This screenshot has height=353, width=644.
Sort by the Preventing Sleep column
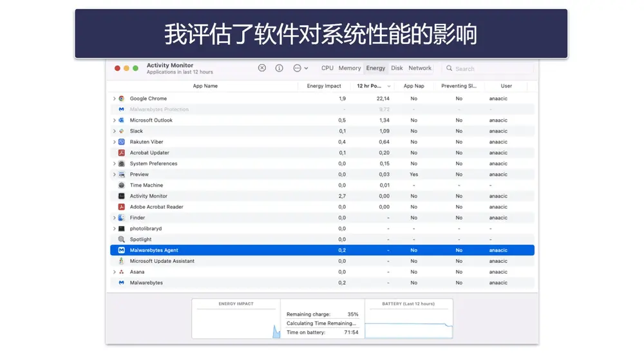coord(459,86)
